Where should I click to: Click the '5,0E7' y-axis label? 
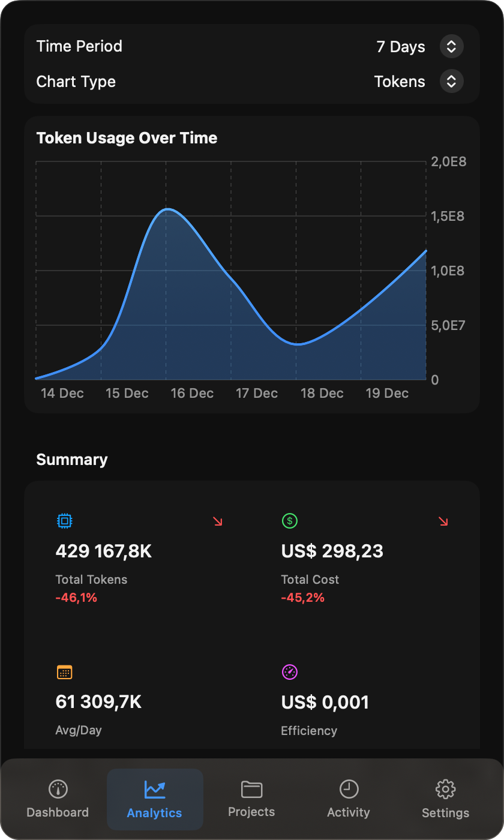(x=448, y=325)
